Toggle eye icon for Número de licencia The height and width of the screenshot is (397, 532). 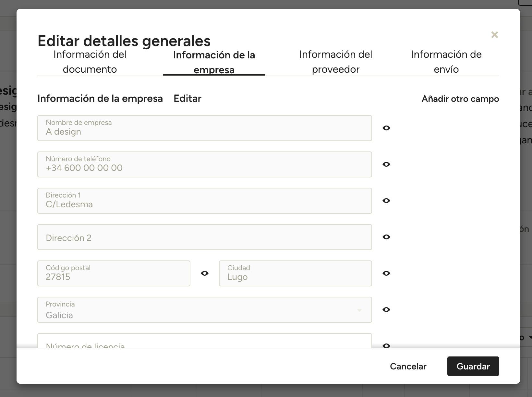click(x=386, y=345)
